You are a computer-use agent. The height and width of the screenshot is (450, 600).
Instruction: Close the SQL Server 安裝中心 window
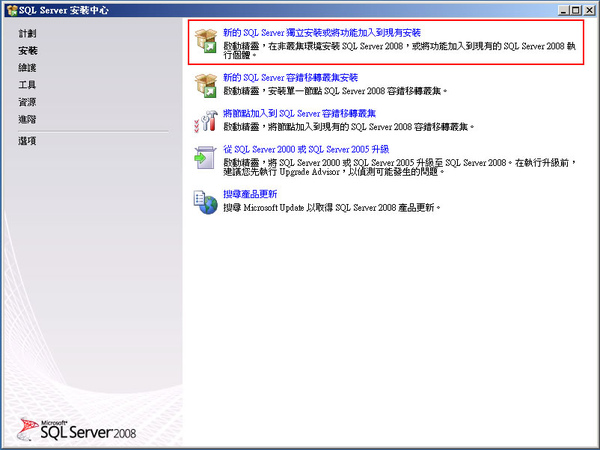(x=589, y=11)
